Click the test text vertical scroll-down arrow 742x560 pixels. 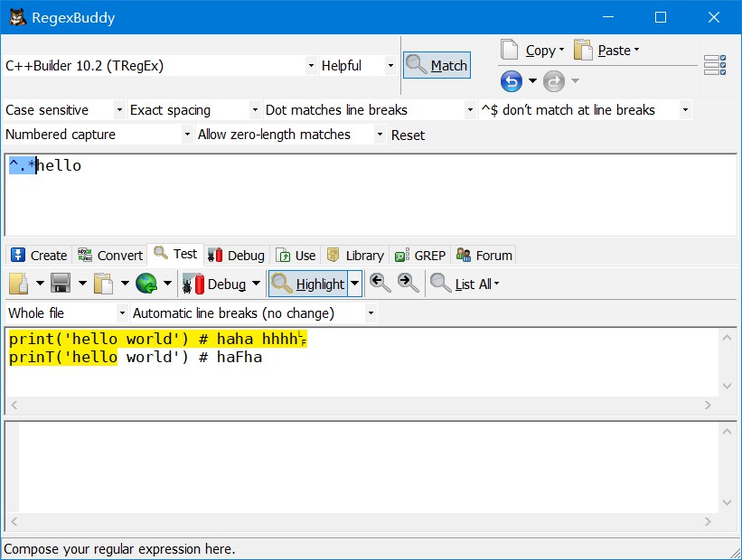[728, 386]
